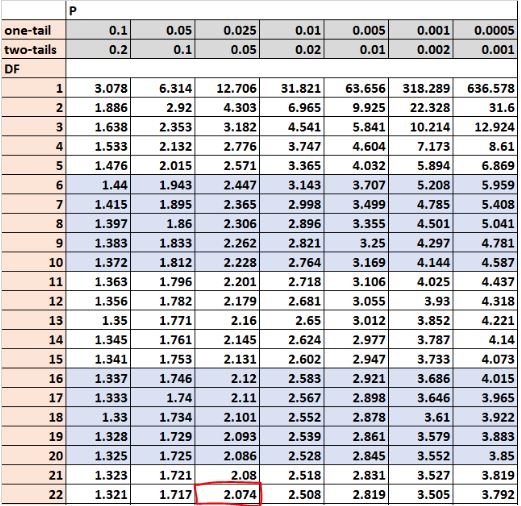Click the DF row label 13

[33, 320]
